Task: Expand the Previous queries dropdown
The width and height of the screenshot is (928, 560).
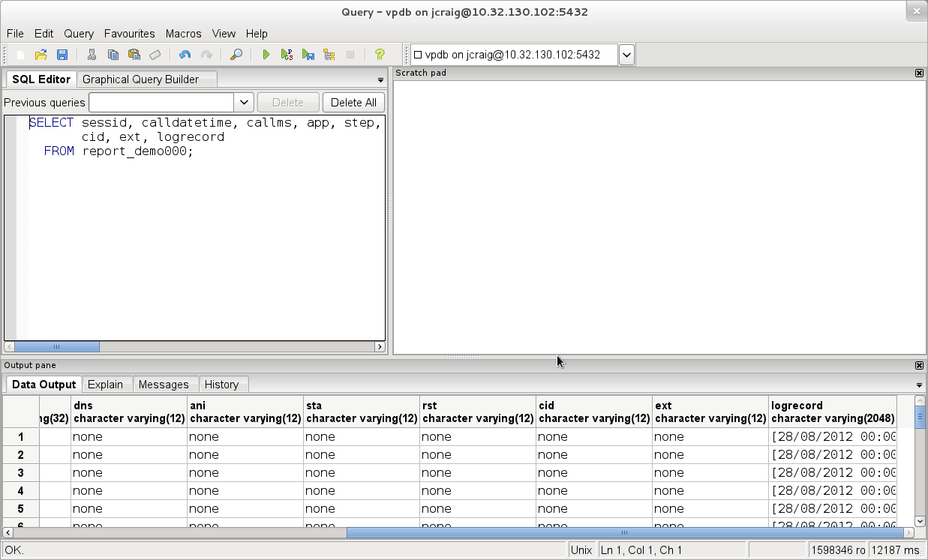Action: [244, 103]
